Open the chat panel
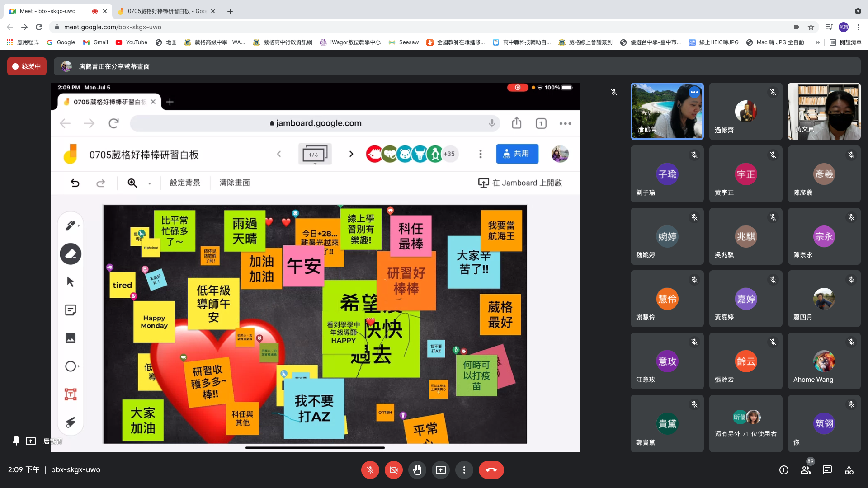868x488 pixels. tap(827, 470)
